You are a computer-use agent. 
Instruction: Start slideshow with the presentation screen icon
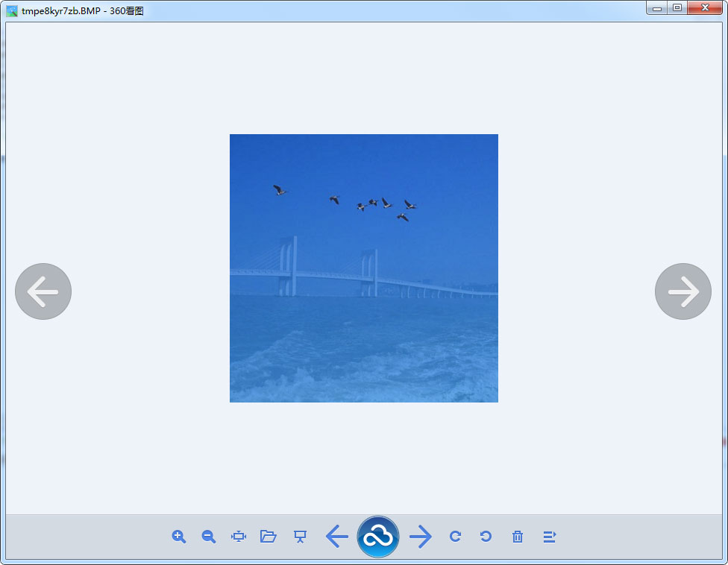pos(300,537)
